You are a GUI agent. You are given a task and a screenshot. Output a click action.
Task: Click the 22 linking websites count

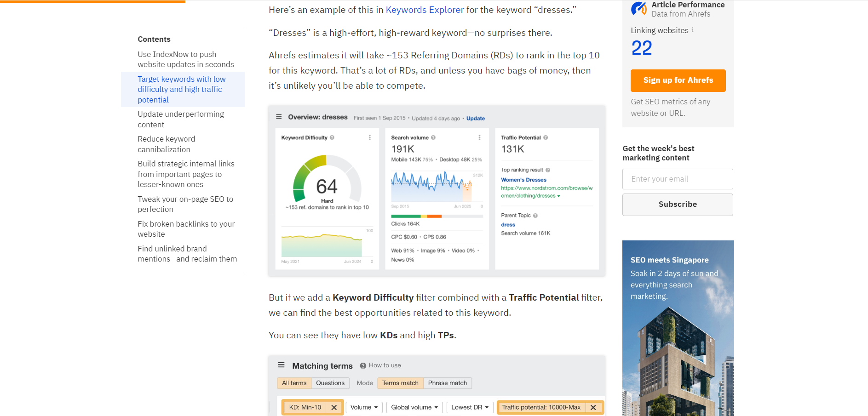click(x=642, y=48)
